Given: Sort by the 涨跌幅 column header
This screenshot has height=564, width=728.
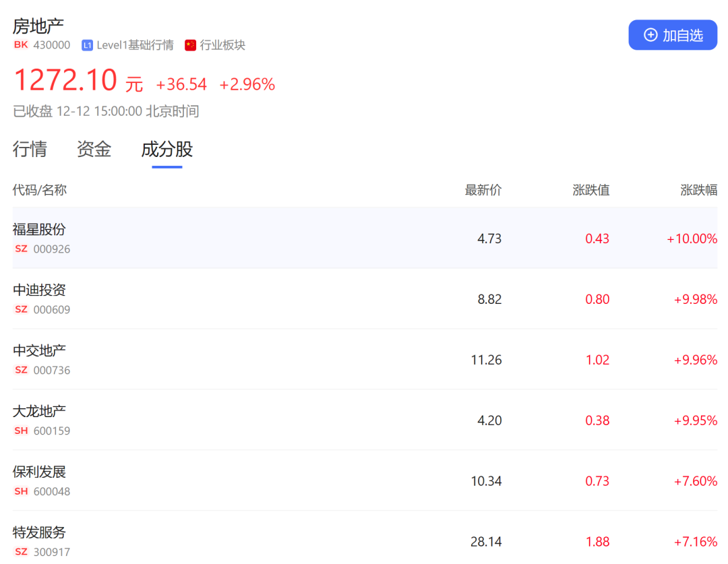Looking at the screenshot, I should pos(699,190).
